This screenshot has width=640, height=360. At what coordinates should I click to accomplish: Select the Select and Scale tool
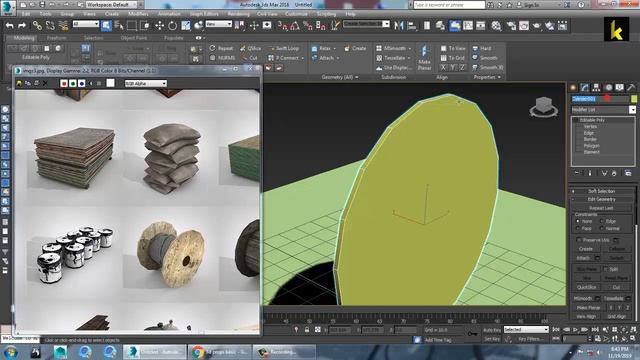tap(186, 26)
